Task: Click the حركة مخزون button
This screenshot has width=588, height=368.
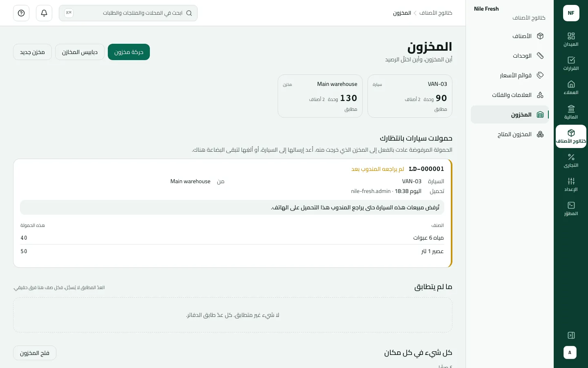Action: [x=129, y=52]
